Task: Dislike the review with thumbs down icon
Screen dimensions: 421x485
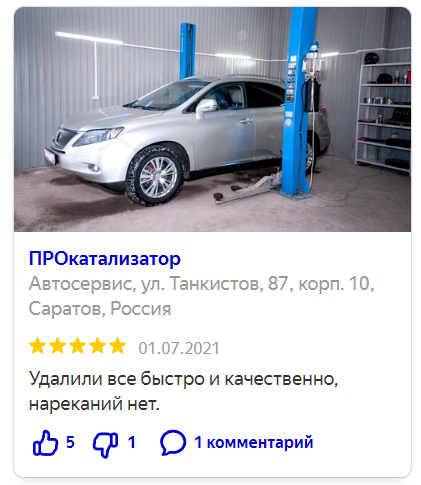Action: pyautogui.click(x=105, y=444)
